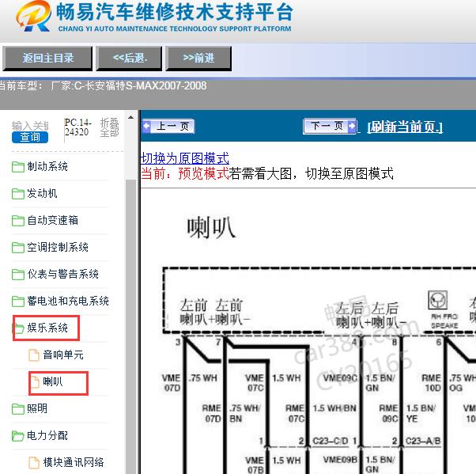Go to next page with 下一页
Viewport: 476px width, 474px height.
click(x=330, y=126)
